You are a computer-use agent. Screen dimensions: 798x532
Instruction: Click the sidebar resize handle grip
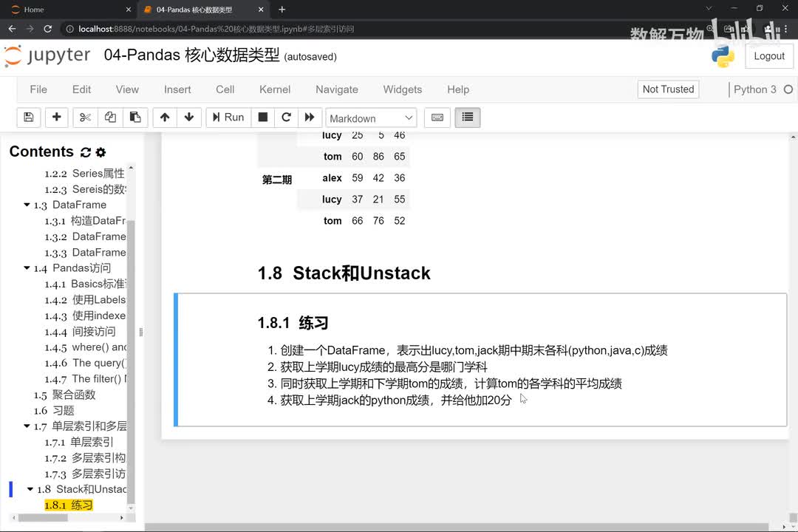141,332
